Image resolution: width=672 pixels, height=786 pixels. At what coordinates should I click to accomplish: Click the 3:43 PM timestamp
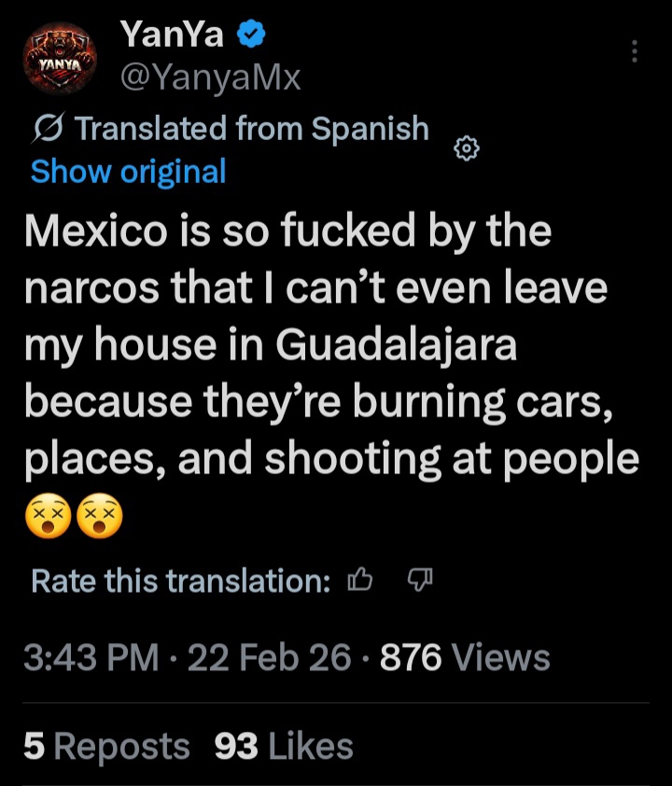[x=91, y=659]
